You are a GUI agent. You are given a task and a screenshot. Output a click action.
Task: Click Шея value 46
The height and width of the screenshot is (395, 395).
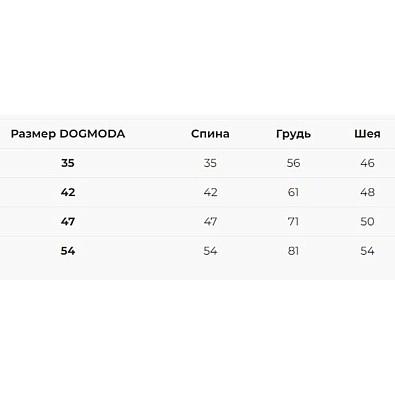point(367,163)
